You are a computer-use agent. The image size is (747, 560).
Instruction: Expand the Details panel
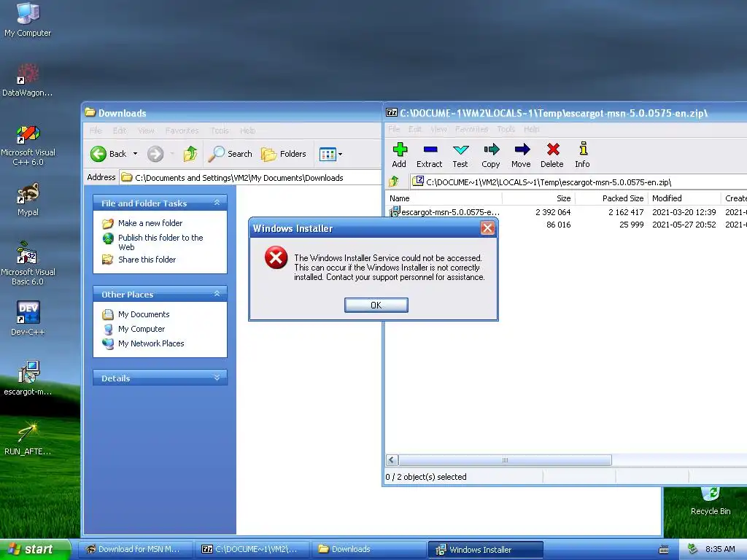tap(217, 378)
